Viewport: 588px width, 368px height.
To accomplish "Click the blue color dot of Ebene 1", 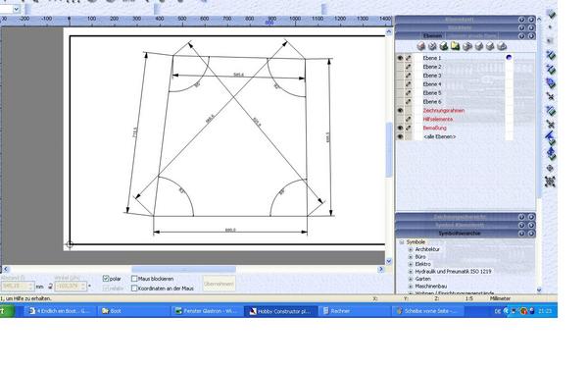I will pyautogui.click(x=509, y=58).
